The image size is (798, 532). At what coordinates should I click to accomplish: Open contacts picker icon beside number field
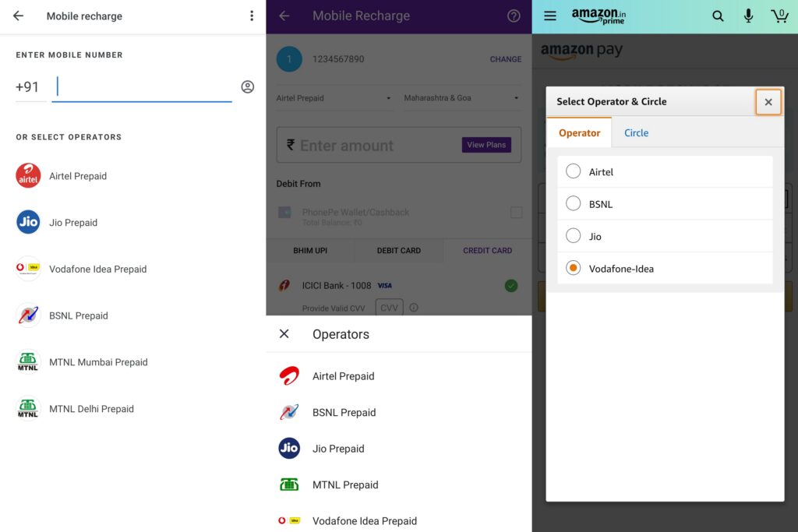tap(247, 87)
